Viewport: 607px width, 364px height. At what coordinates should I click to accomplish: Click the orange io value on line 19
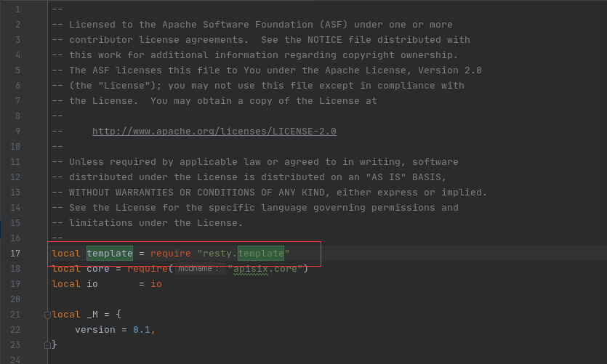156,284
